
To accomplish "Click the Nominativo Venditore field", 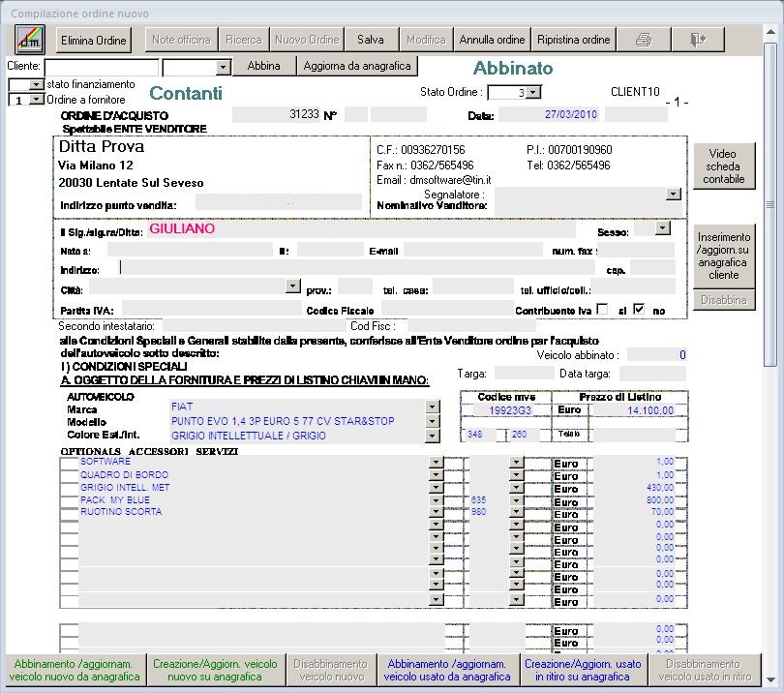I will tap(588, 209).
